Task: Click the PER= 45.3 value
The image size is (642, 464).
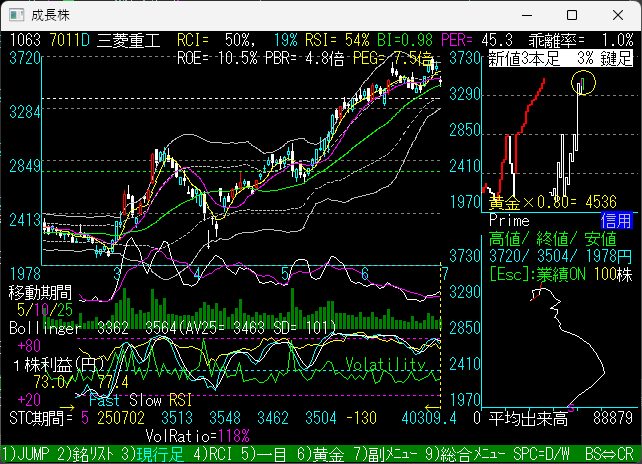Action: tap(477, 41)
